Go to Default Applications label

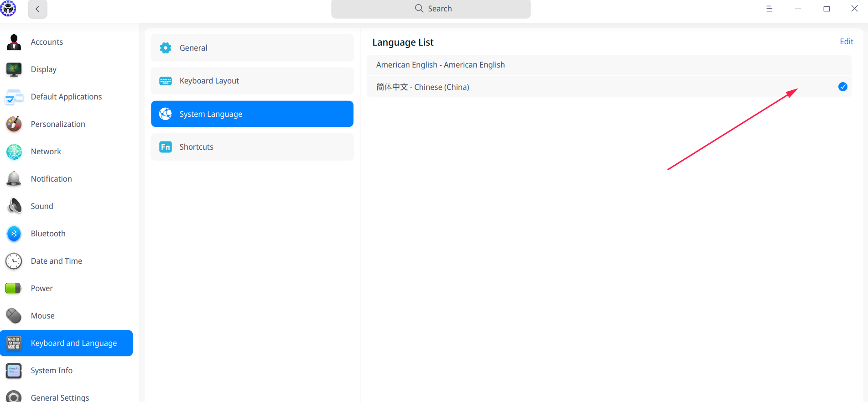tap(67, 97)
